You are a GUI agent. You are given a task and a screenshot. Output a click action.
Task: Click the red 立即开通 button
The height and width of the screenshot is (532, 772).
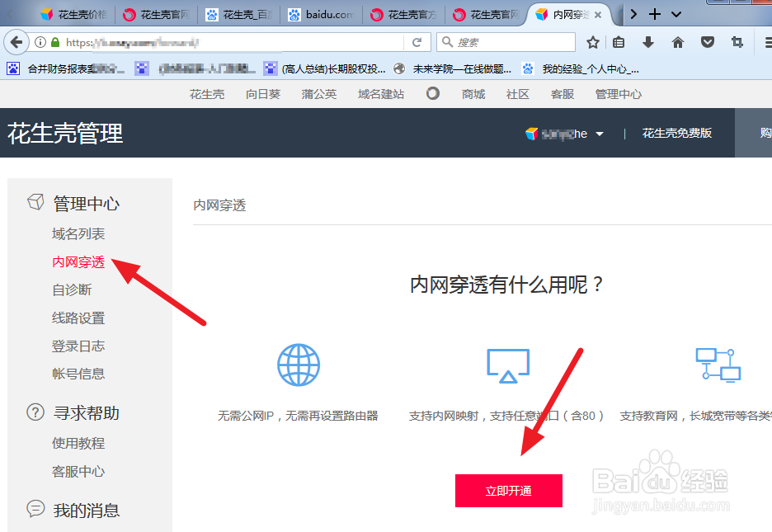[x=509, y=491]
